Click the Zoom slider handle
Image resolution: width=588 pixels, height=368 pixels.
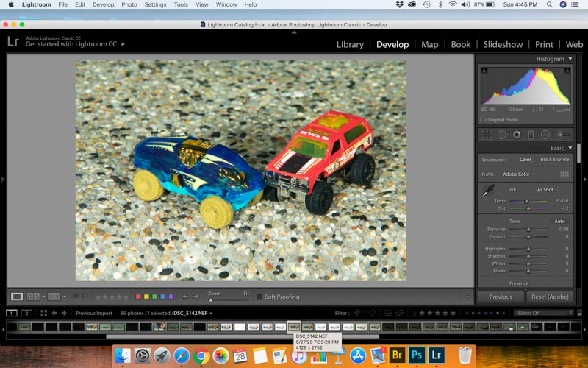coord(211,300)
